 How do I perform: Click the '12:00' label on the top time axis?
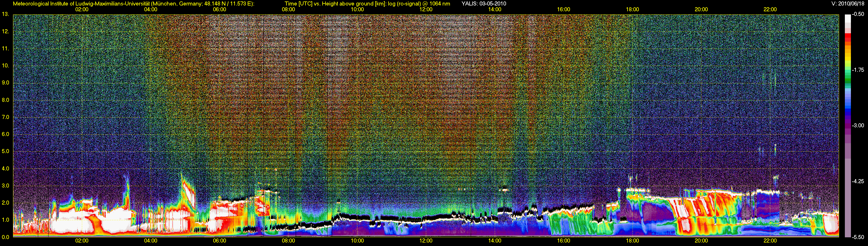pos(426,10)
